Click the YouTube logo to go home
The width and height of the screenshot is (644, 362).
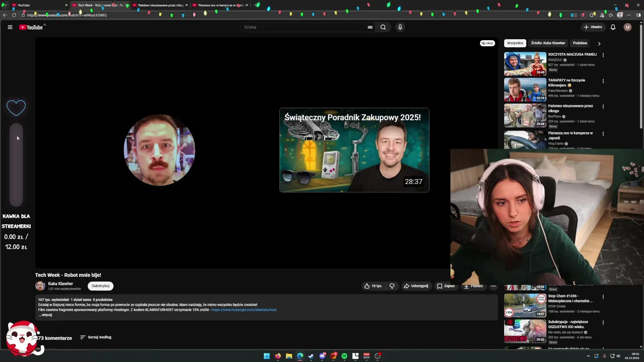31,27
